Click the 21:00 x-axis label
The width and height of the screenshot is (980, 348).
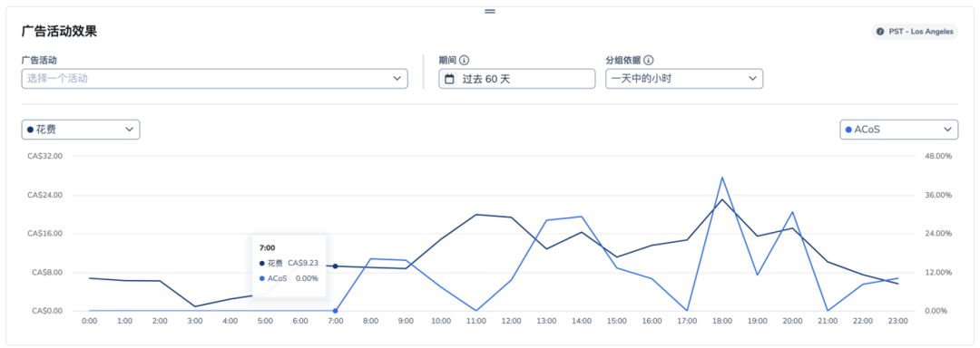click(x=828, y=321)
